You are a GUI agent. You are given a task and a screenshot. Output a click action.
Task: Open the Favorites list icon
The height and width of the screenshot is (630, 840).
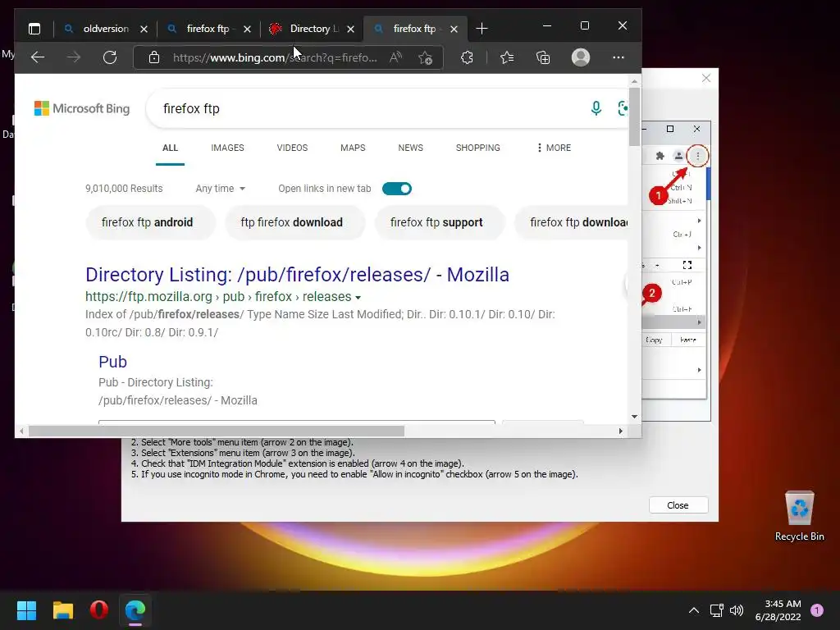[x=507, y=57]
